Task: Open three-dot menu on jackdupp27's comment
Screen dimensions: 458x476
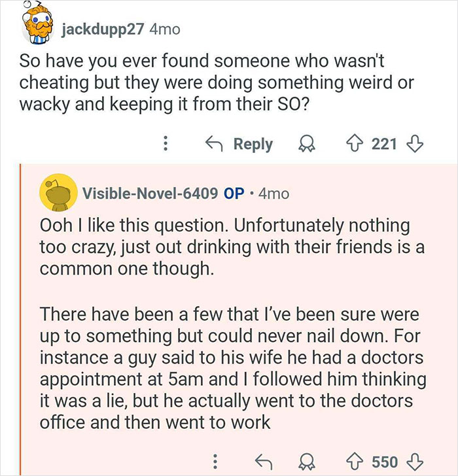Action: (x=166, y=144)
